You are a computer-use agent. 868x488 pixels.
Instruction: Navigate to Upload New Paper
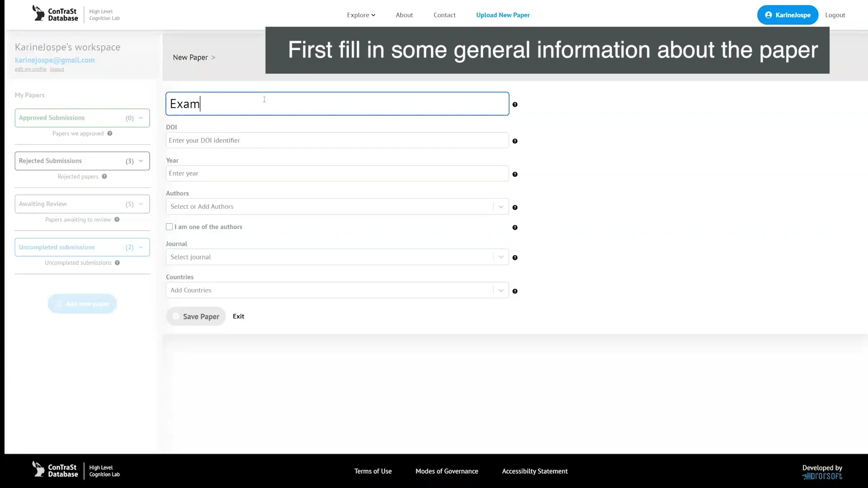[503, 14]
